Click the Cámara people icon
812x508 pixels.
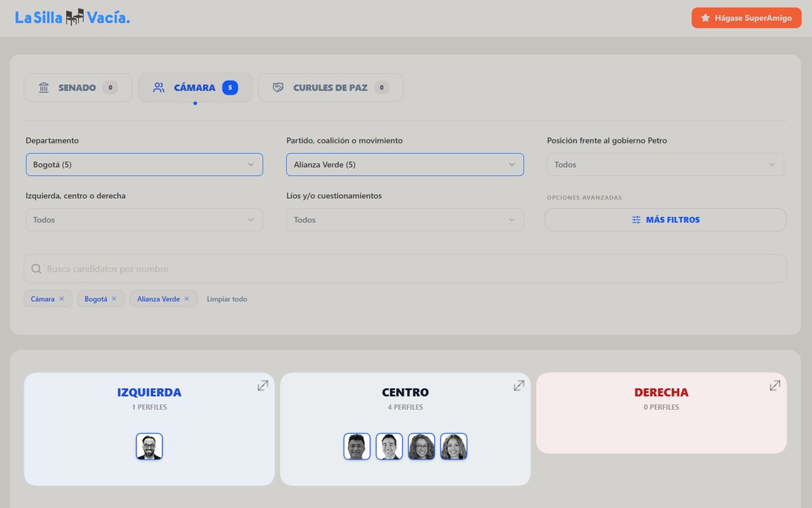click(x=159, y=87)
